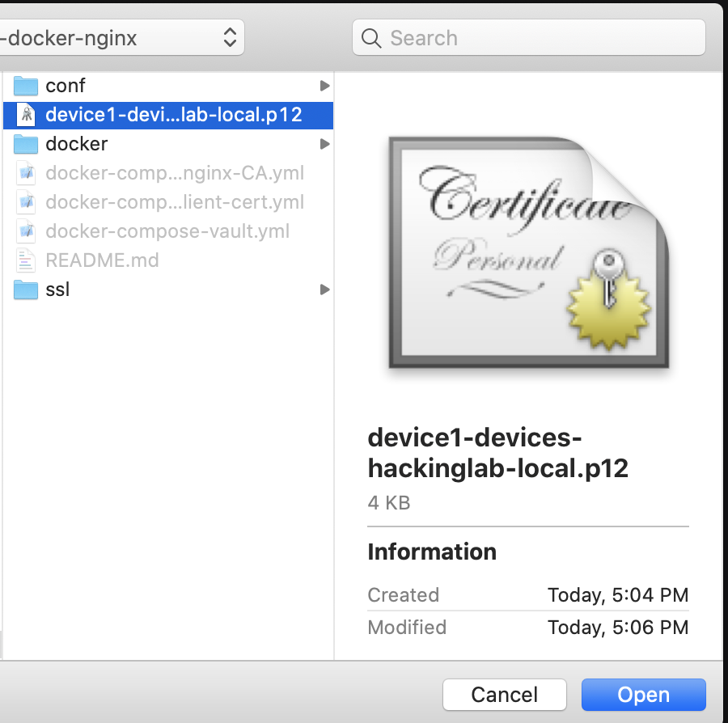Image resolution: width=728 pixels, height=723 pixels.
Task: Click the README.md document icon
Action: 25,260
